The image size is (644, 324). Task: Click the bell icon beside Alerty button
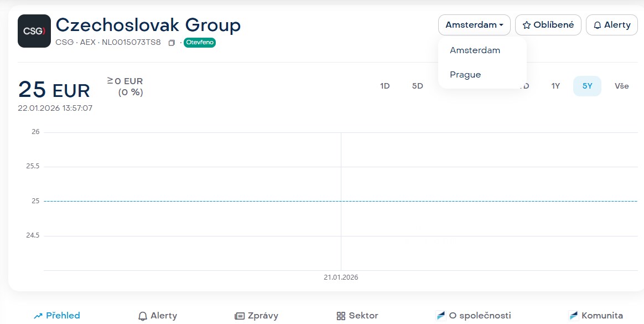coord(598,25)
